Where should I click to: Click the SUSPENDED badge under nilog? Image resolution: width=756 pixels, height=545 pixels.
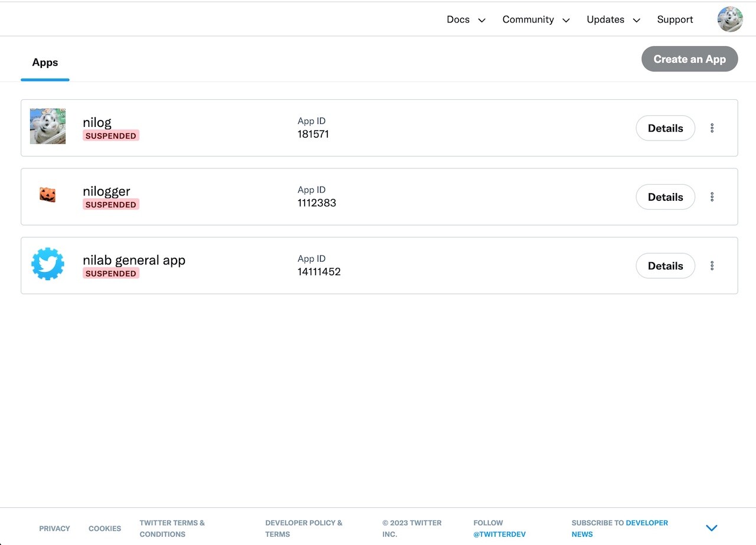(111, 136)
